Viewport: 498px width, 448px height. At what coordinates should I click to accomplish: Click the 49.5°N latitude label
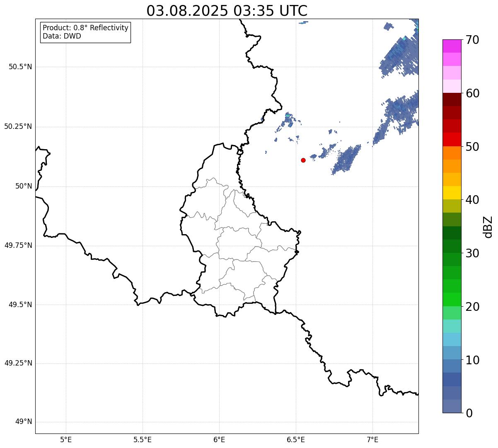tap(20, 305)
